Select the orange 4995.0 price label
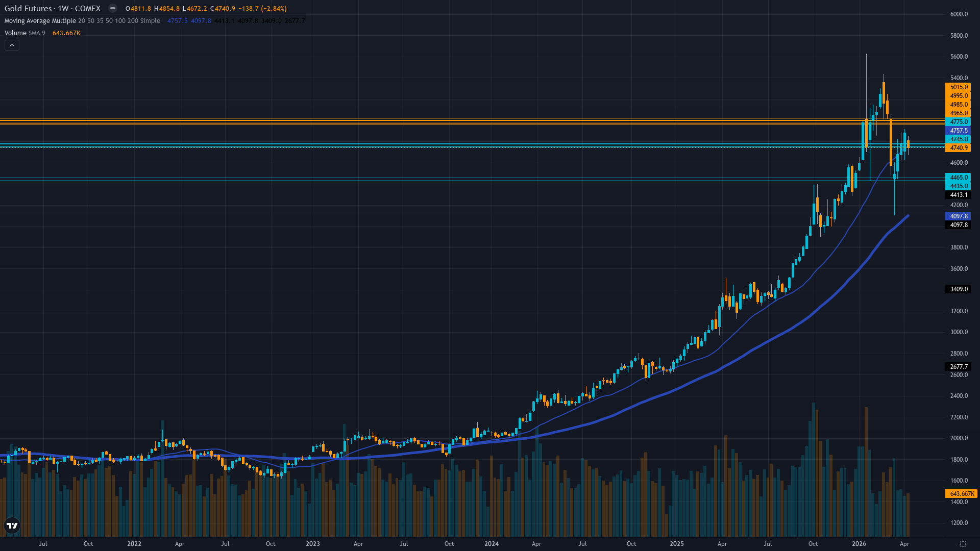The height and width of the screenshot is (551, 980). coord(958,96)
